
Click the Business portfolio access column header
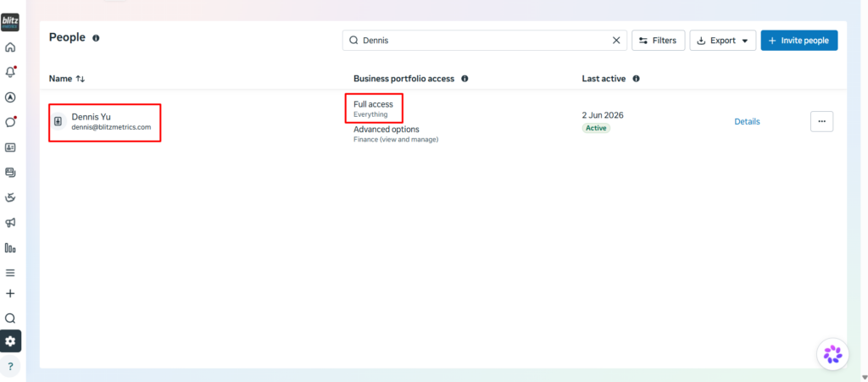coord(404,79)
